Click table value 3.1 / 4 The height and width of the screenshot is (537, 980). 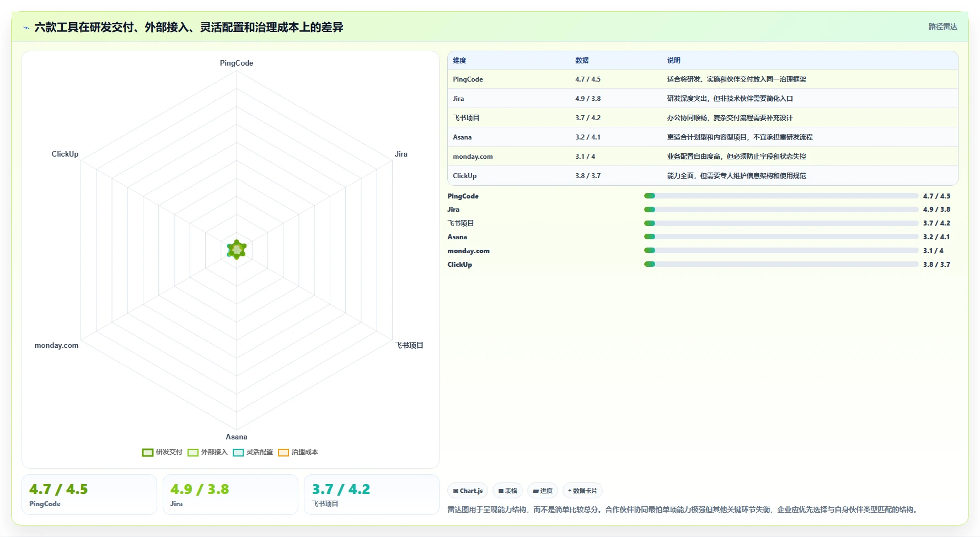pyautogui.click(x=585, y=157)
